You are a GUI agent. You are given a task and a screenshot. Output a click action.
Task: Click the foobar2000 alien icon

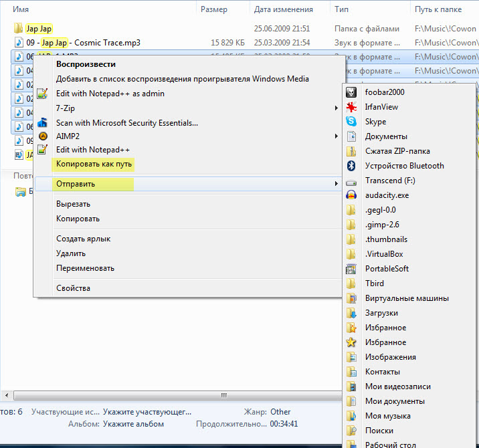coord(351,92)
